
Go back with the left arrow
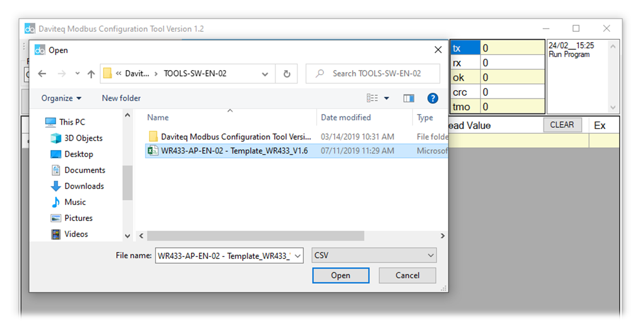coord(42,74)
